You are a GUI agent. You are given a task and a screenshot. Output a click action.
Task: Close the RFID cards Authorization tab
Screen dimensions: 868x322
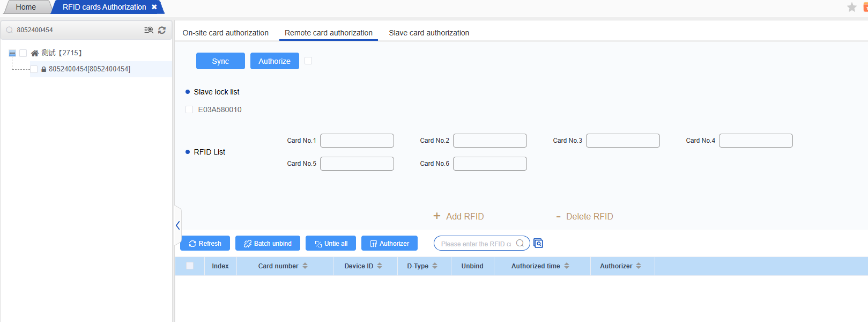154,7
